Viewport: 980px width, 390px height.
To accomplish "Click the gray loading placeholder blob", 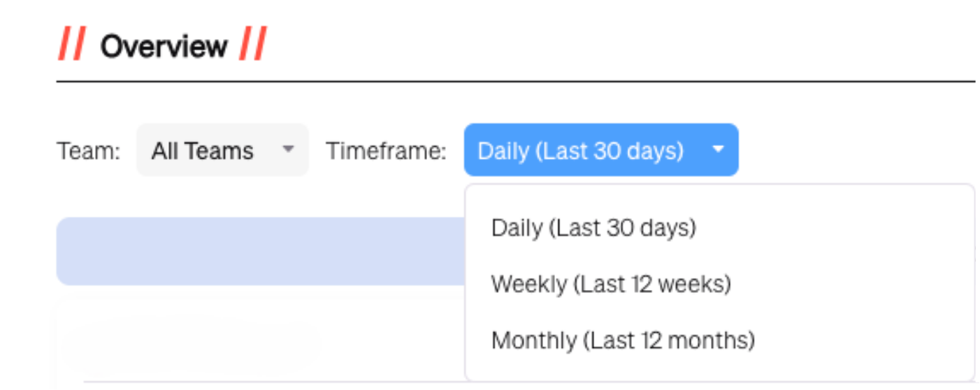I will [189, 342].
